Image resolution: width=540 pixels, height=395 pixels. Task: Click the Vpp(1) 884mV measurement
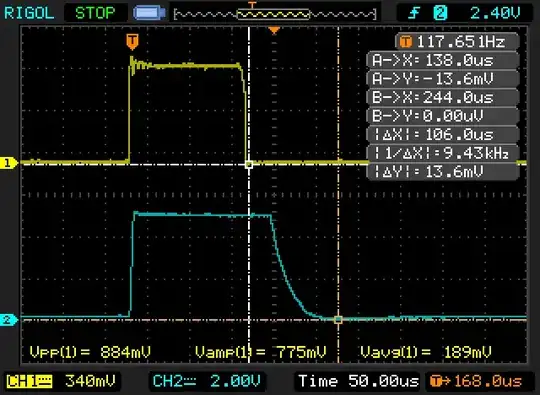pyautogui.click(x=90, y=352)
